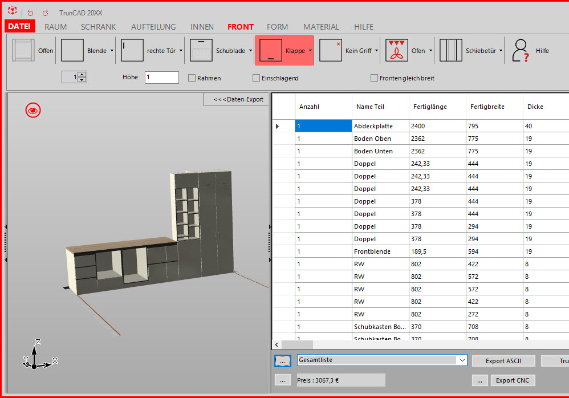This screenshot has height=398, width=569.
Task: Switch to the AUFTEILUNG tab
Action: (153, 27)
